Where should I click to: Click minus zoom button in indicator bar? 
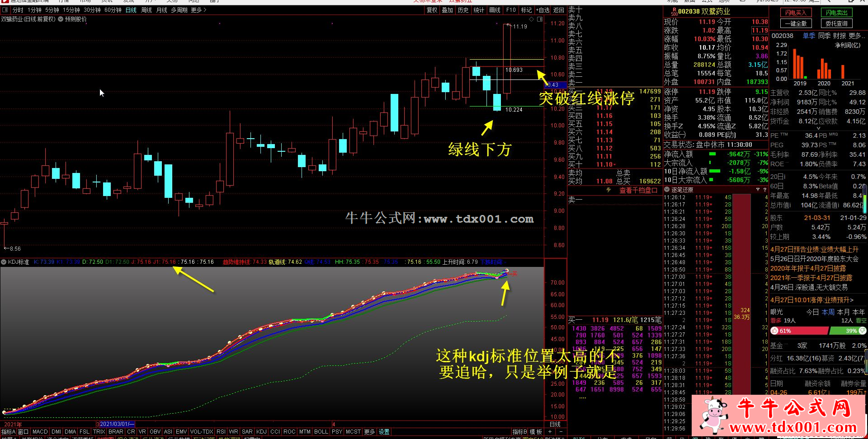coord(560,432)
